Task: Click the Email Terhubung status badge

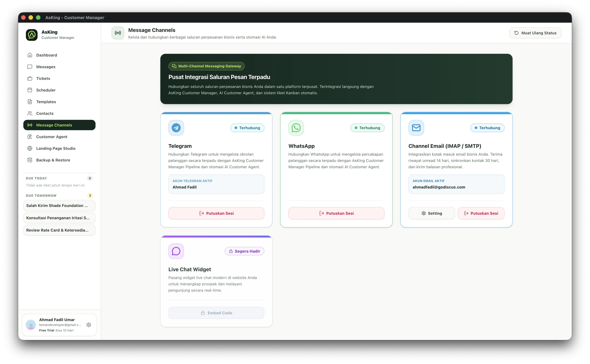Action: [487, 128]
